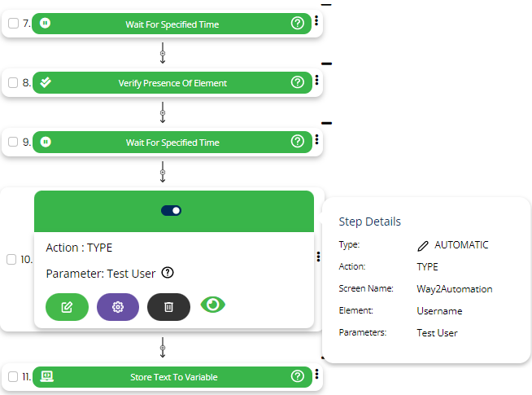532x395 pixels.
Task: Click the help icon on step 7
Action: point(297,24)
